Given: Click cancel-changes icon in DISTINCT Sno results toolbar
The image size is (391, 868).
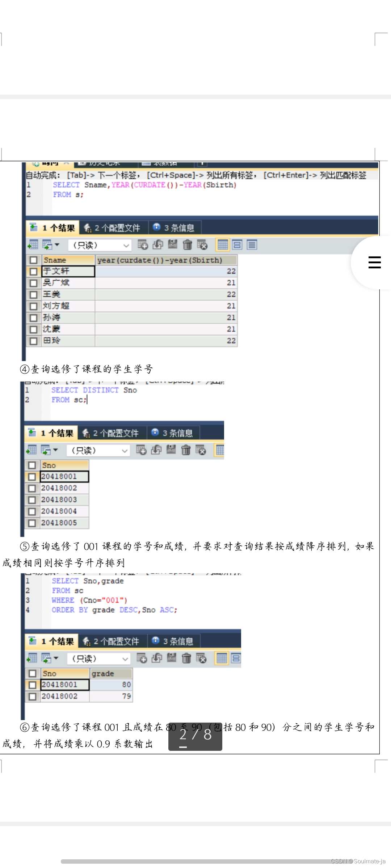Looking at the screenshot, I should click(201, 450).
